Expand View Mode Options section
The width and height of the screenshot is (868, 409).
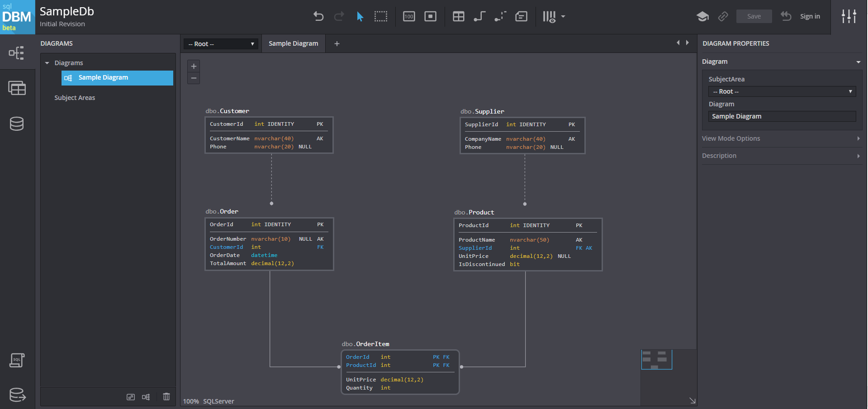click(781, 138)
